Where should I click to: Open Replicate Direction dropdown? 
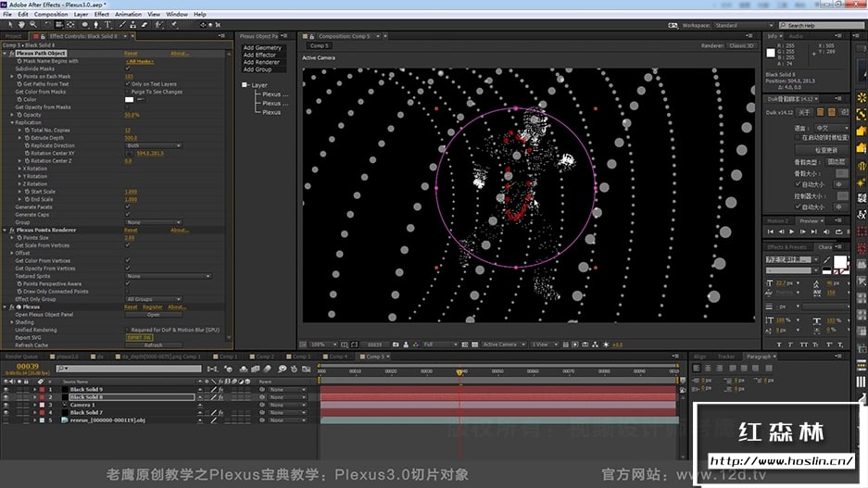(154, 145)
